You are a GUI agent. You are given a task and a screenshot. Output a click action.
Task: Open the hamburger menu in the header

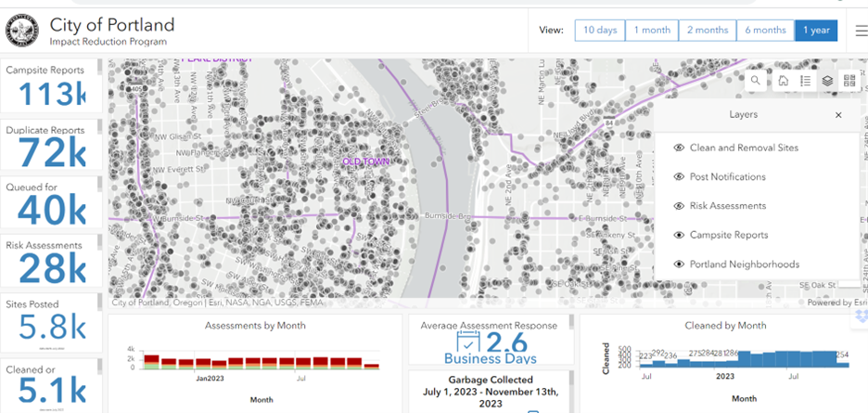click(862, 31)
